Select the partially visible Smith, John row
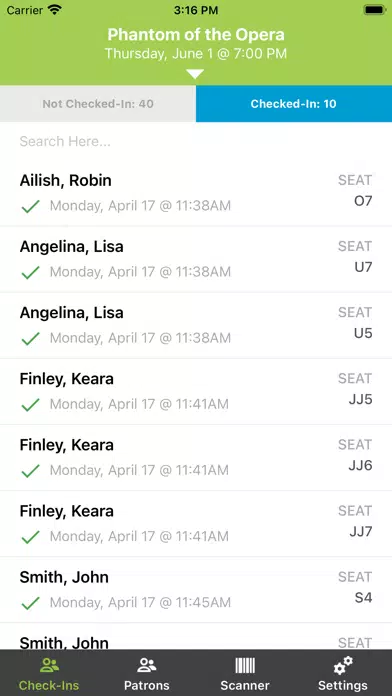Screen dimensions: 392x696 pyautogui.click(x=196, y=637)
